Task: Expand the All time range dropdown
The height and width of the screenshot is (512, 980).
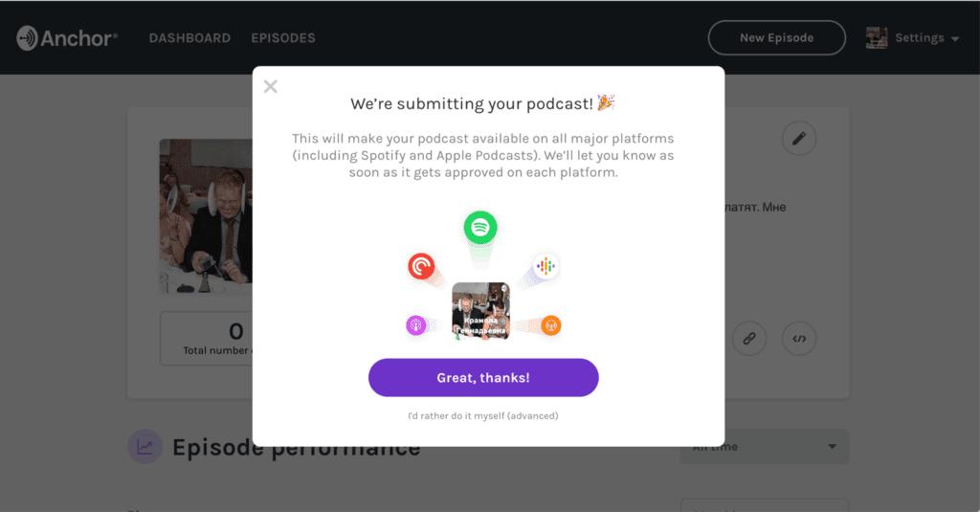Action: pos(764,447)
